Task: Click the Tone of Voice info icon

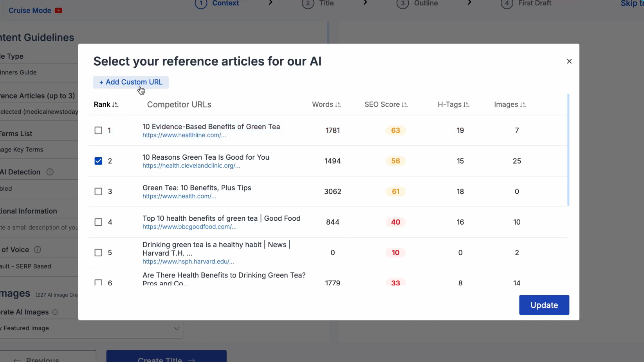Action: coord(38,250)
